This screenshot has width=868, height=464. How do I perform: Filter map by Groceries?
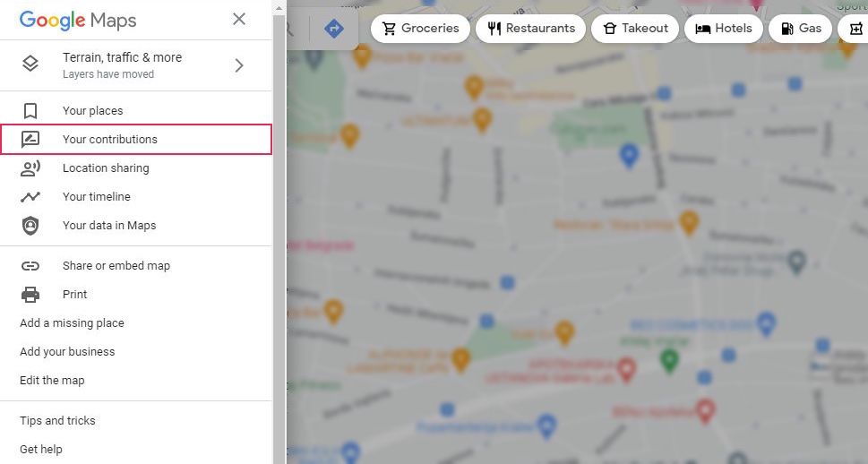click(x=420, y=29)
